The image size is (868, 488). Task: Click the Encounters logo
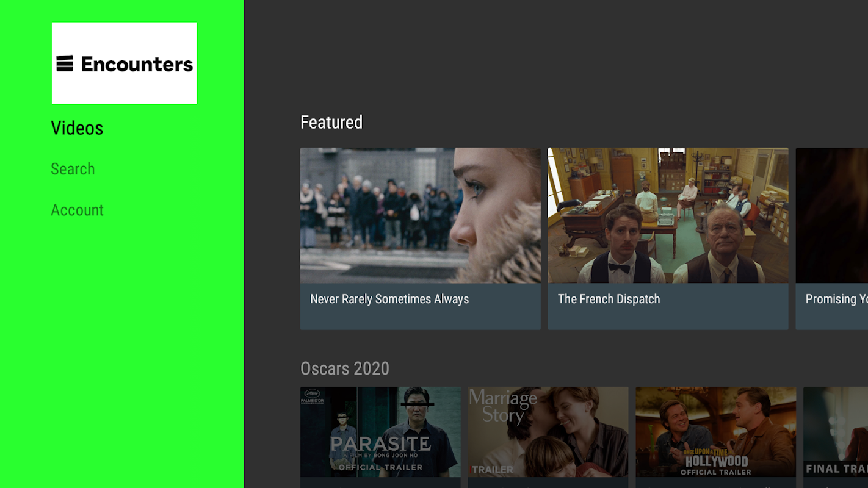point(125,63)
